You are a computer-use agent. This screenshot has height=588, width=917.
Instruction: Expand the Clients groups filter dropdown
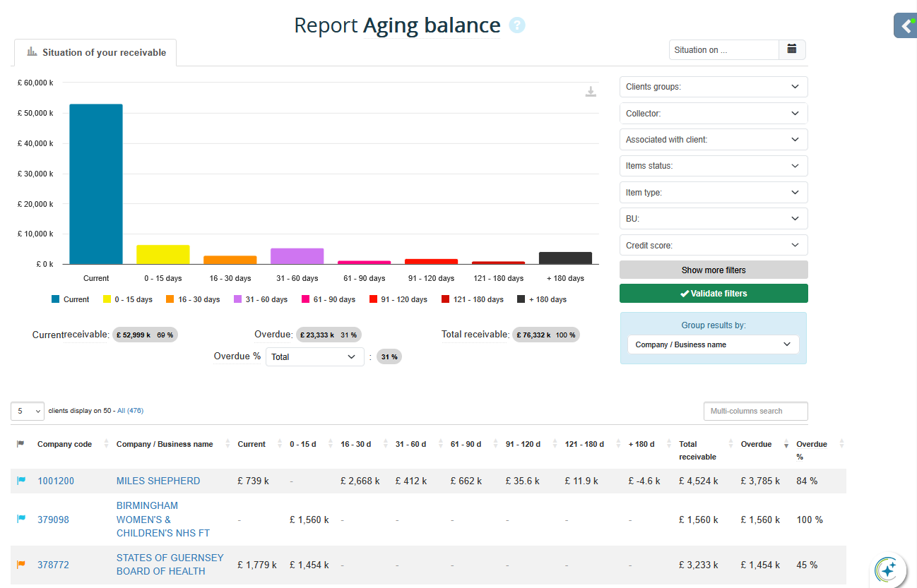(x=713, y=87)
